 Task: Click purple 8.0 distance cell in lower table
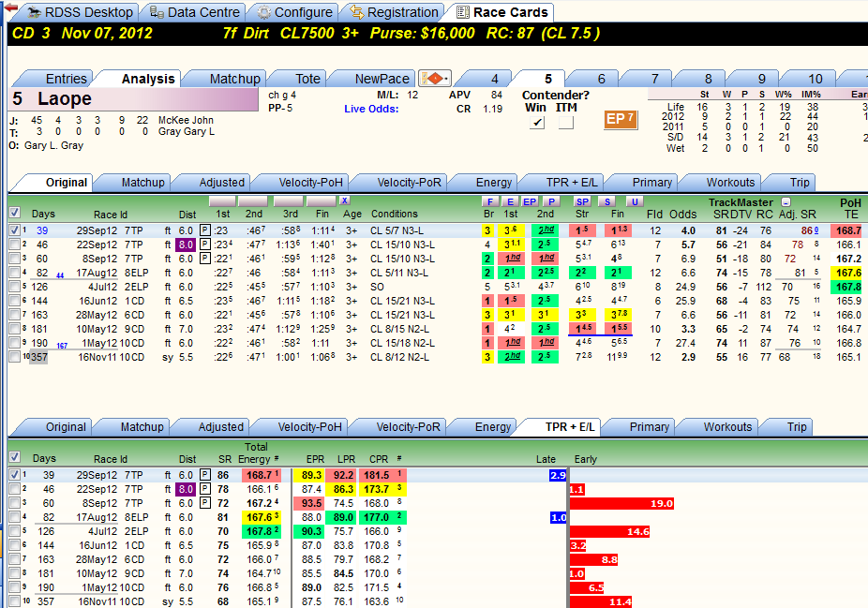click(x=185, y=489)
